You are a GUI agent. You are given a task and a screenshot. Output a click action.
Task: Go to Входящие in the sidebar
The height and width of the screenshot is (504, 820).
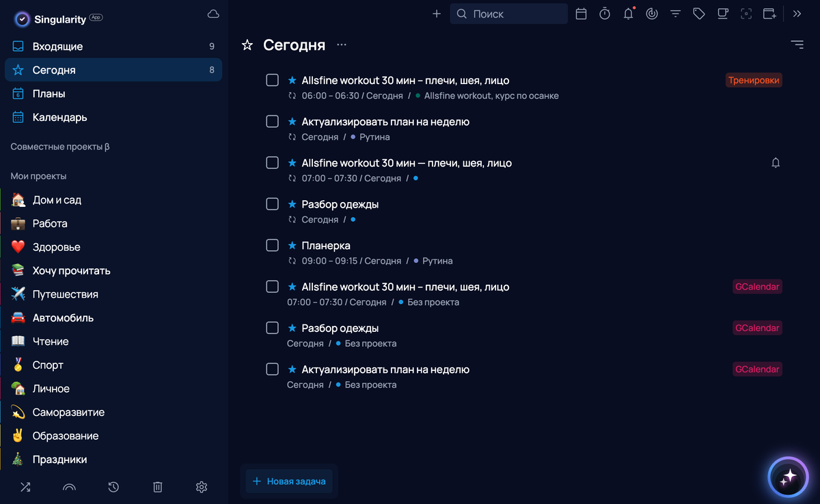click(57, 46)
